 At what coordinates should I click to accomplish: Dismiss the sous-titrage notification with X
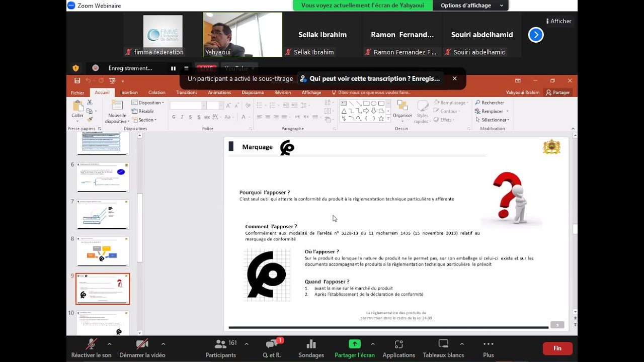(x=455, y=78)
